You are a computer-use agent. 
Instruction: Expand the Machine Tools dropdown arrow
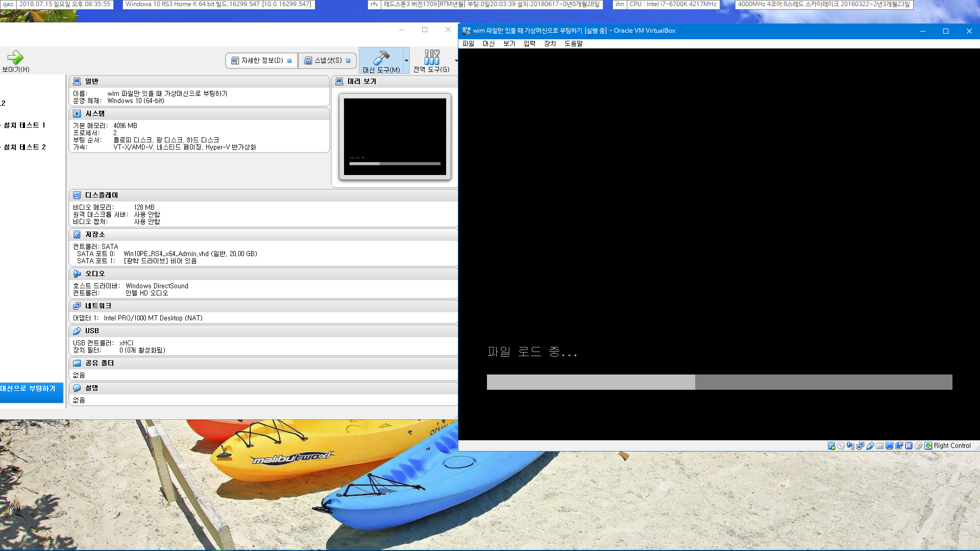point(406,61)
